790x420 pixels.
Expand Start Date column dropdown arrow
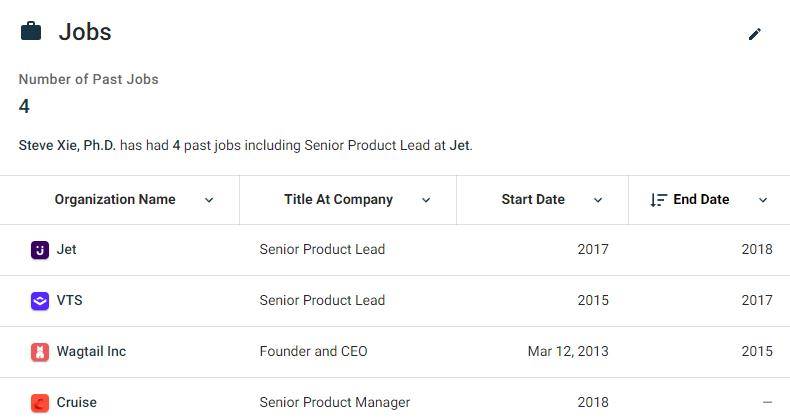point(598,200)
